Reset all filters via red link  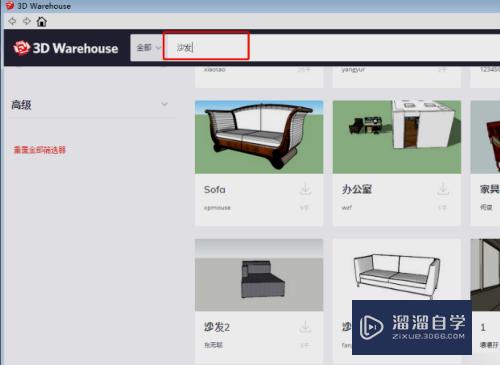click(x=39, y=150)
